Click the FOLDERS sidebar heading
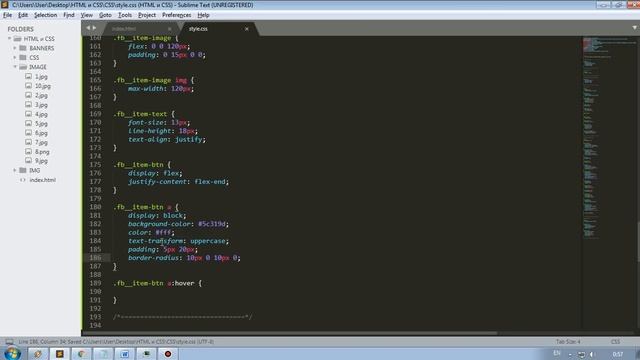This screenshot has height=360, width=640. pos(20,29)
